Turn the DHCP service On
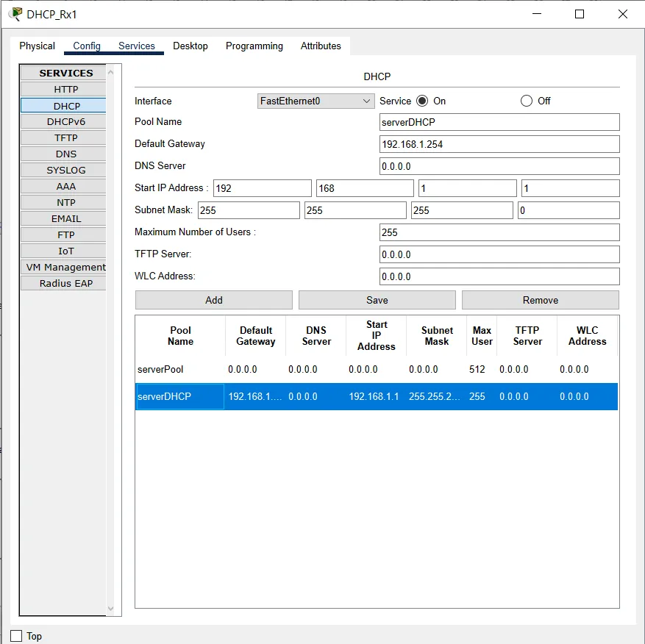 pos(422,101)
